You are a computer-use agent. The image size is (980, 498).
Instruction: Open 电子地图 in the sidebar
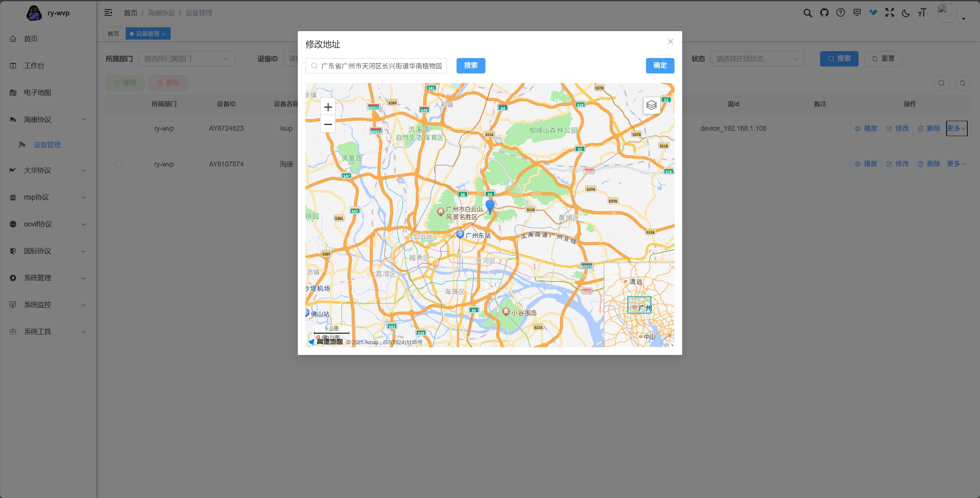click(x=37, y=92)
